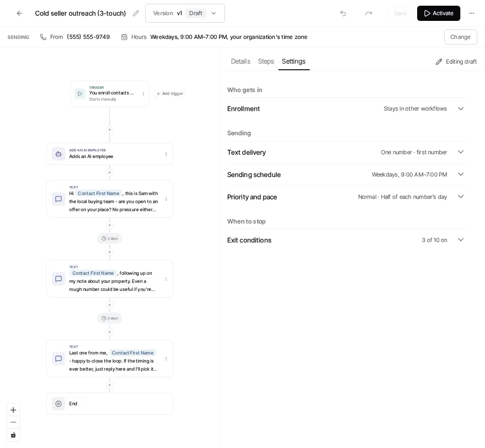Click the first 2 days wait chip

(110, 239)
